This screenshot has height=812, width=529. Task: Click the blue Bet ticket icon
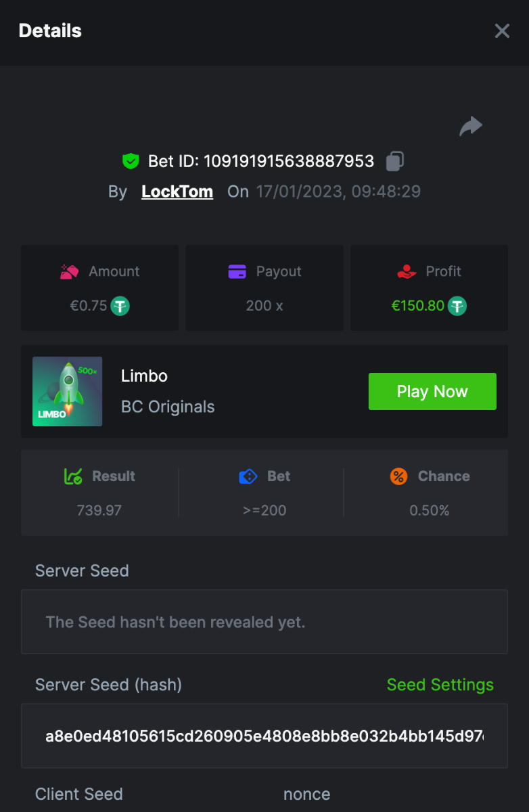[x=248, y=476]
